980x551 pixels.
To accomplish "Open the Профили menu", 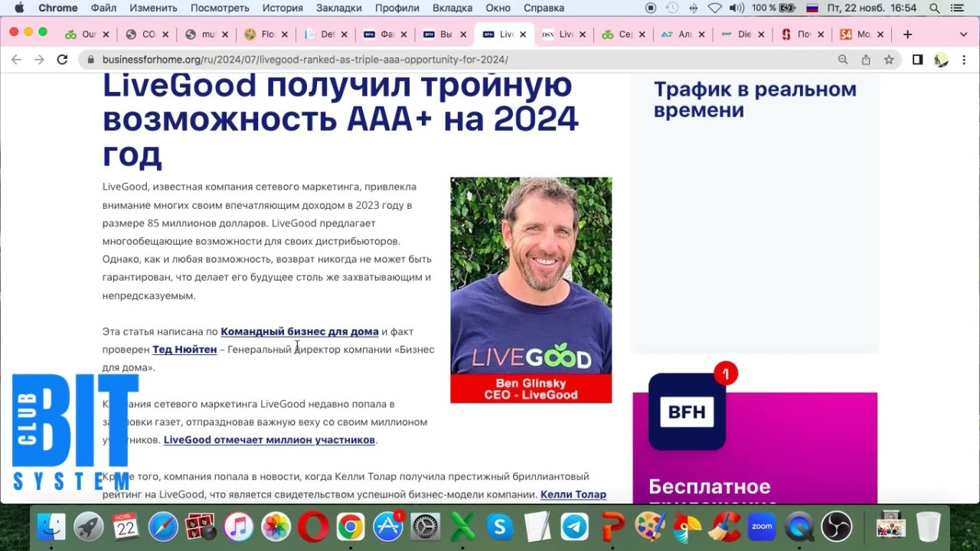I will [x=397, y=8].
